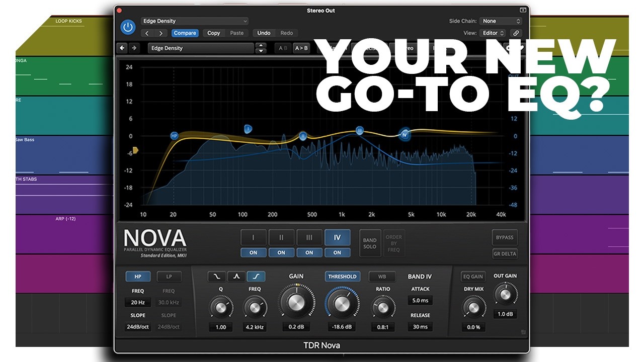644x362 pixels.
Task: Click the Undo button
Action: tap(264, 33)
